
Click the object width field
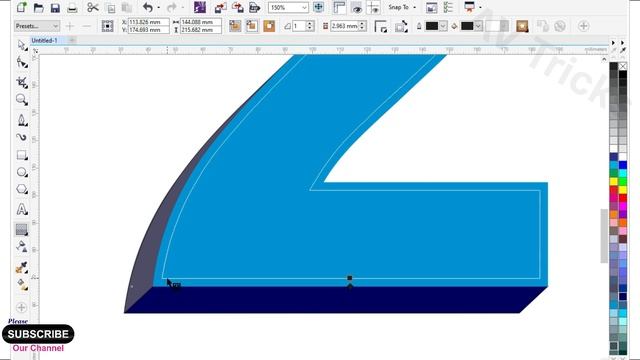pyautogui.click(x=200, y=22)
